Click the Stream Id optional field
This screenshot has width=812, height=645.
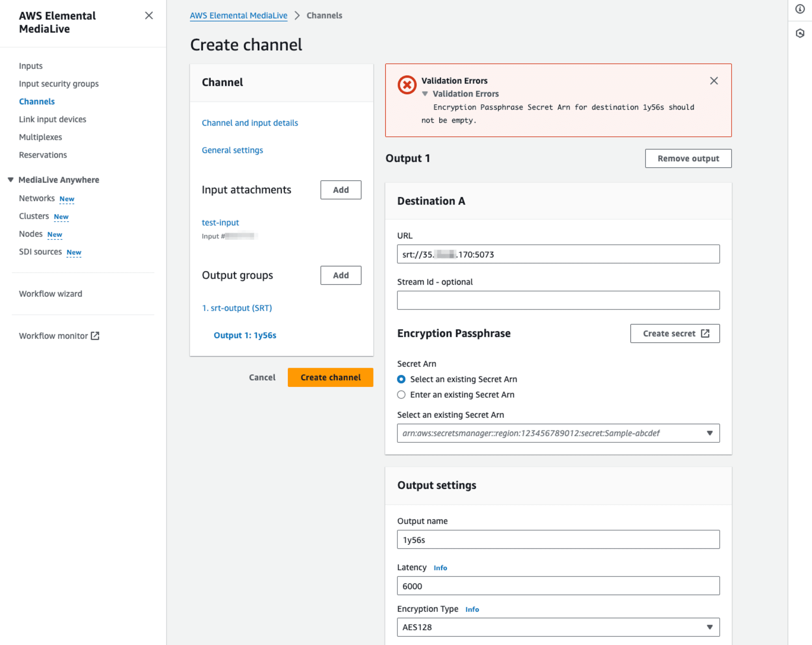coord(558,300)
